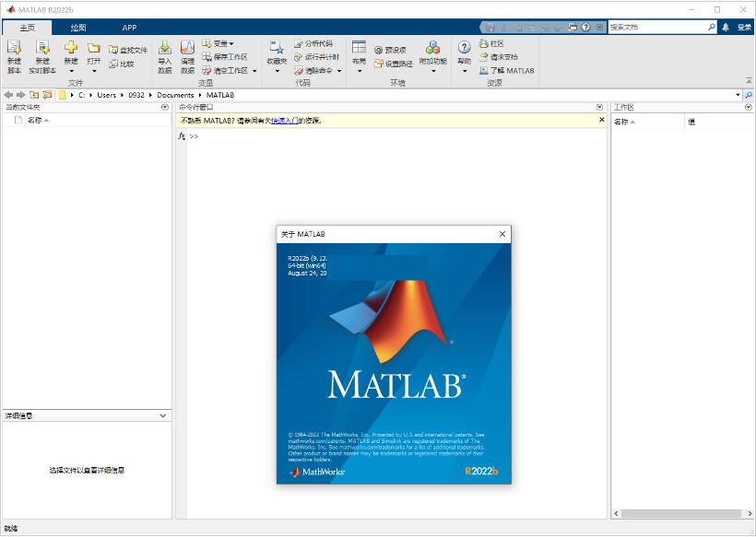Image resolution: width=756 pixels, height=537 pixels.
Task: Click the 附加功能 (Add-Ons) icon
Action: [433, 47]
